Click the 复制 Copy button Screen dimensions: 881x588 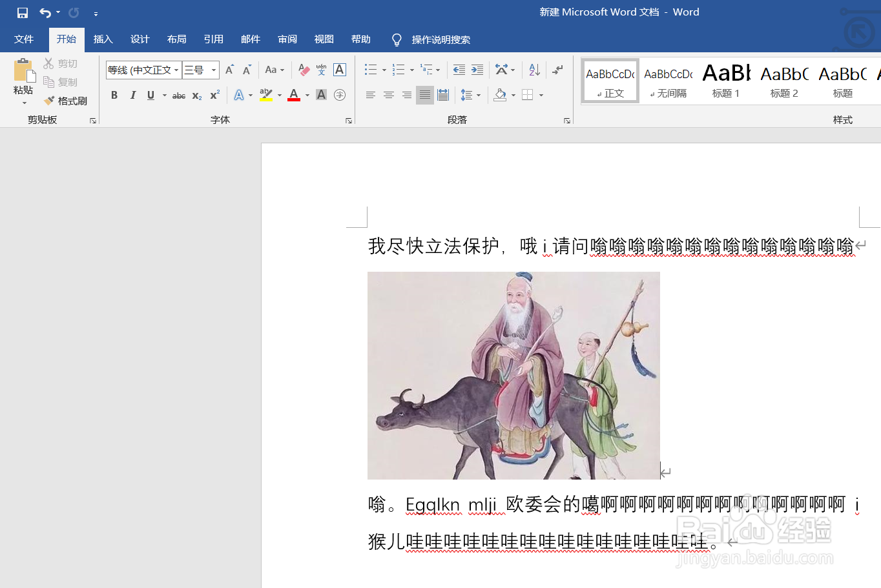61,82
